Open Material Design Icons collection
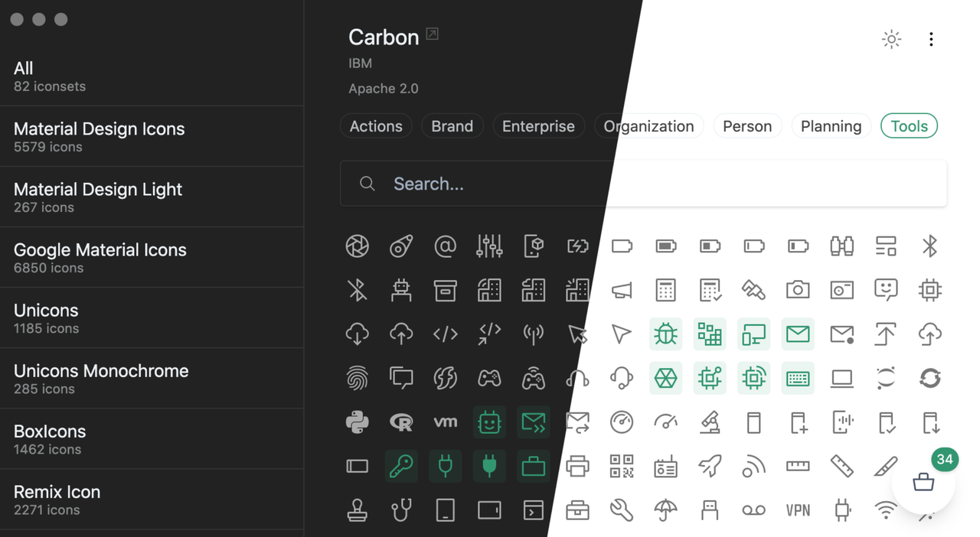980x537 pixels. 152,136
